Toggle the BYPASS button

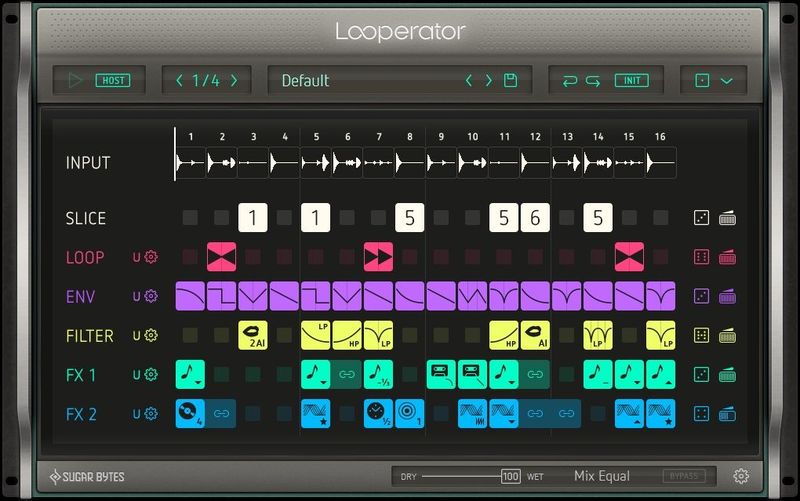tap(684, 476)
